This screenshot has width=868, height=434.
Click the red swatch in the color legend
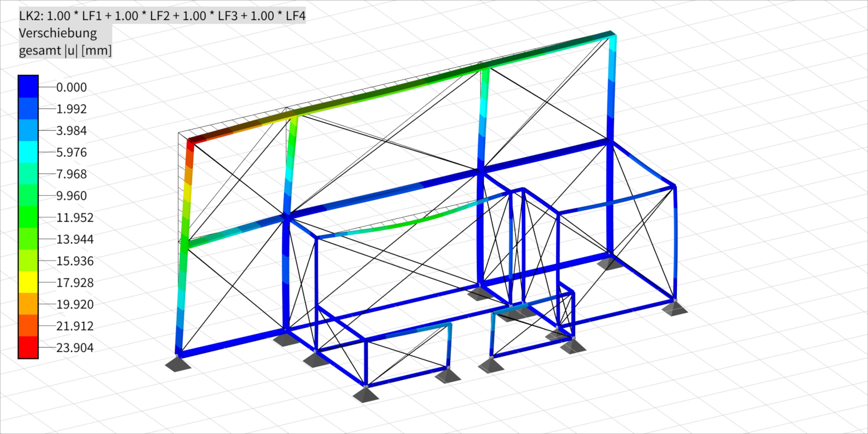[28, 347]
